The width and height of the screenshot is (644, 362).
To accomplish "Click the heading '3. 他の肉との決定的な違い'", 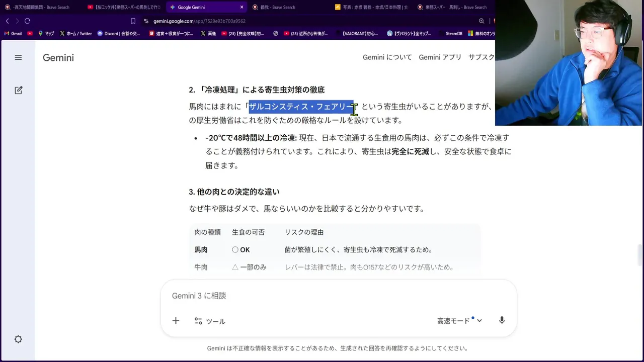I will [234, 192].
